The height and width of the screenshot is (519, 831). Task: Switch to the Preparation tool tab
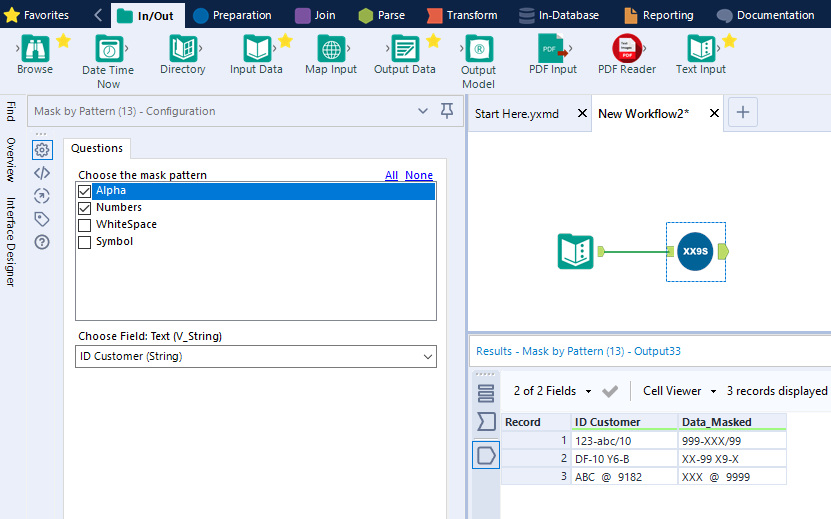pyautogui.click(x=232, y=15)
